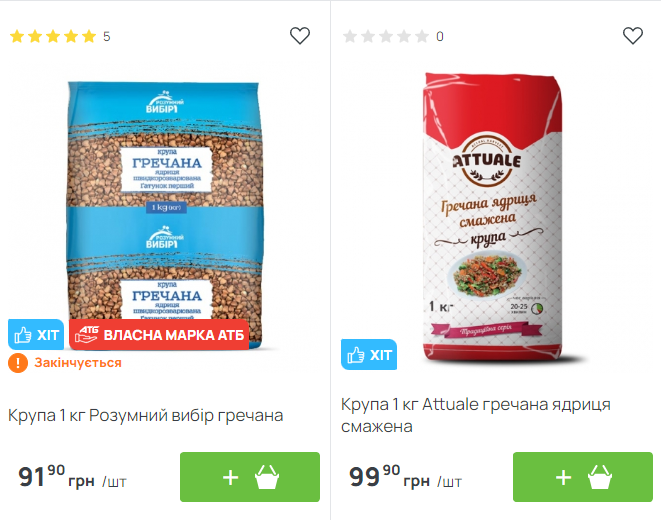Click the rating count 0 beside grey stars
The height and width of the screenshot is (520, 661).
(440, 37)
